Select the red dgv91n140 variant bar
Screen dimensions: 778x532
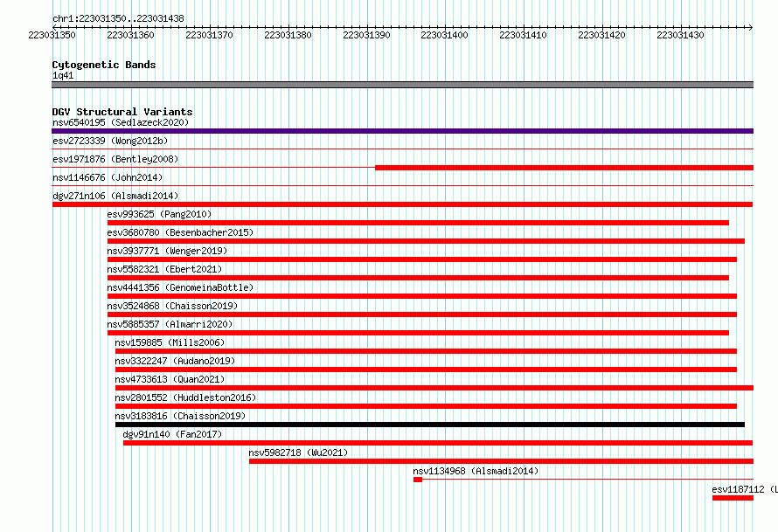click(438, 443)
